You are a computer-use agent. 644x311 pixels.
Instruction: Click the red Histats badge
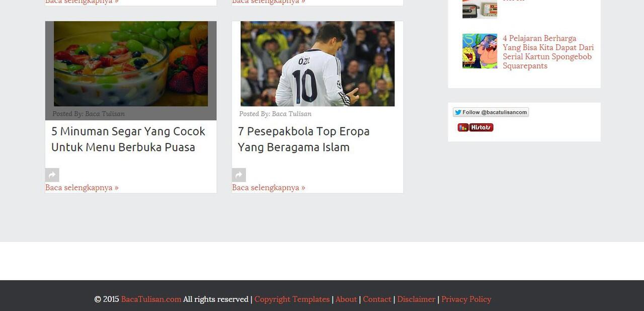pos(481,127)
